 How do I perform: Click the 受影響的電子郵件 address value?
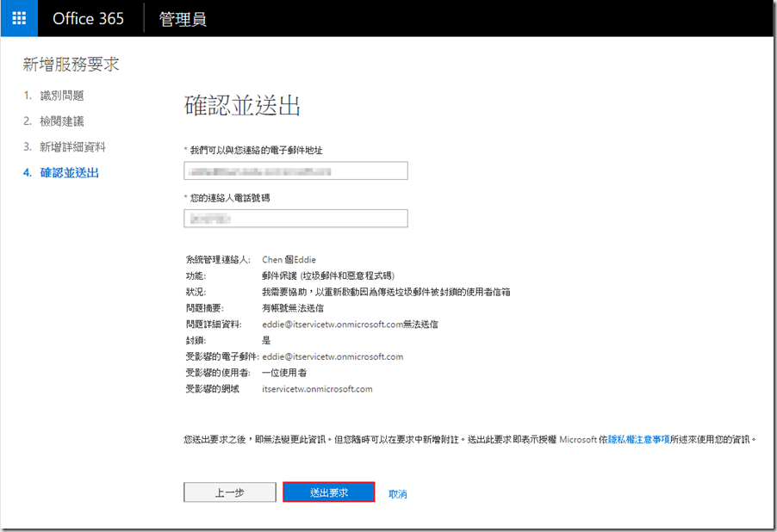click(x=333, y=356)
